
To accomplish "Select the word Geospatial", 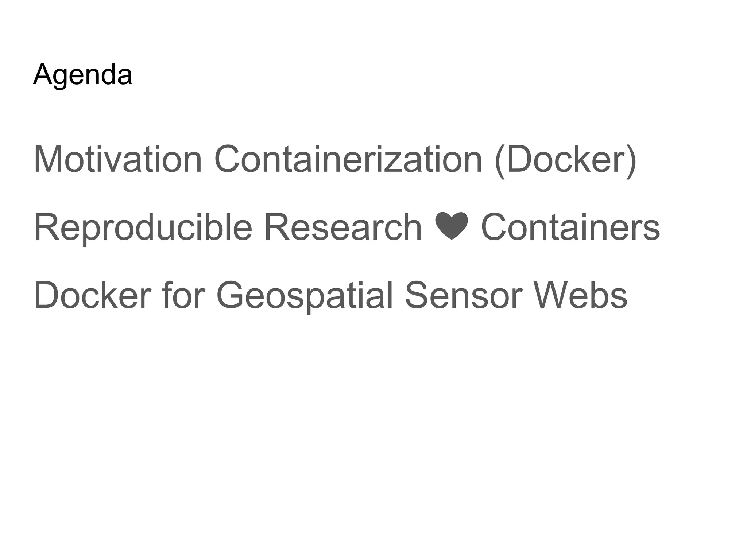I will coord(305,295).
